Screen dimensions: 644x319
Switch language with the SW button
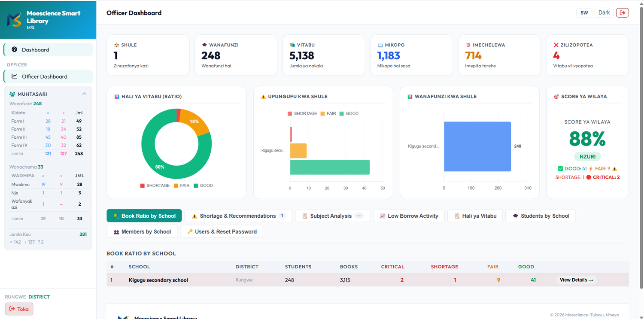click(x=584, y=13)
